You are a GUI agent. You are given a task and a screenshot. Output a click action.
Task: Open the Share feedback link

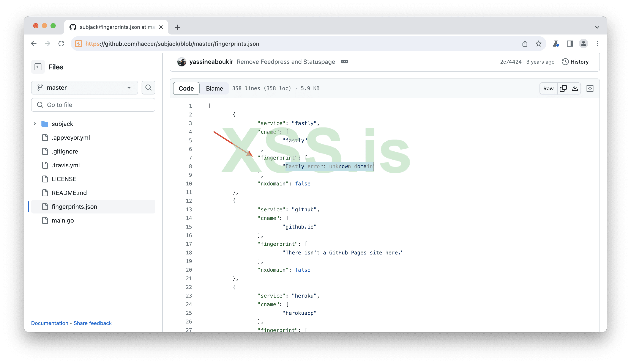93,323
